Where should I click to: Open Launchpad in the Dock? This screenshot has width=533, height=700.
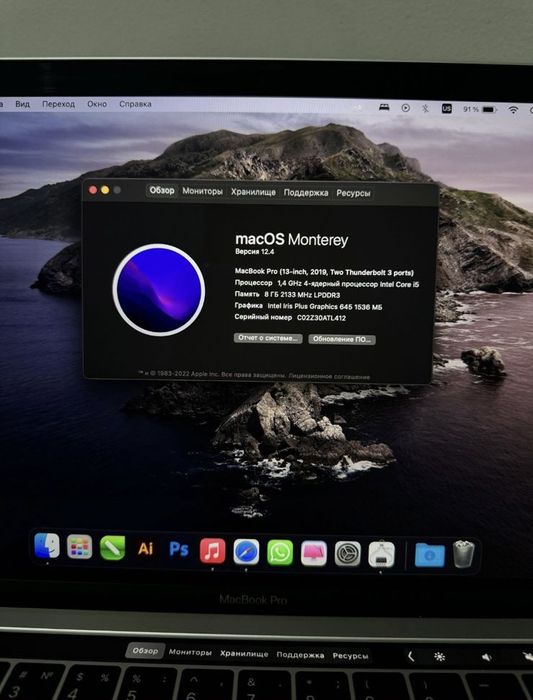(79, 546)
